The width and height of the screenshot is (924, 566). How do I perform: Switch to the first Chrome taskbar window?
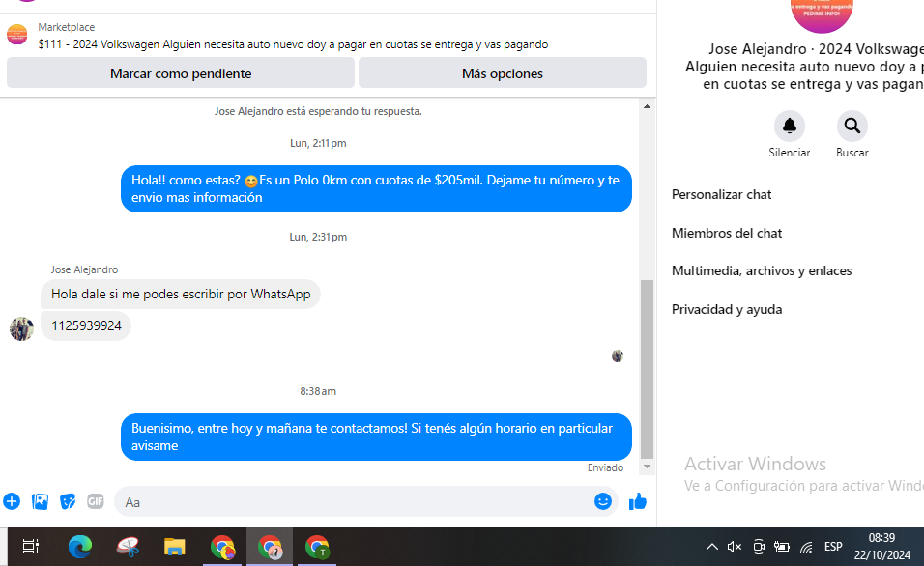coord(222,547)
